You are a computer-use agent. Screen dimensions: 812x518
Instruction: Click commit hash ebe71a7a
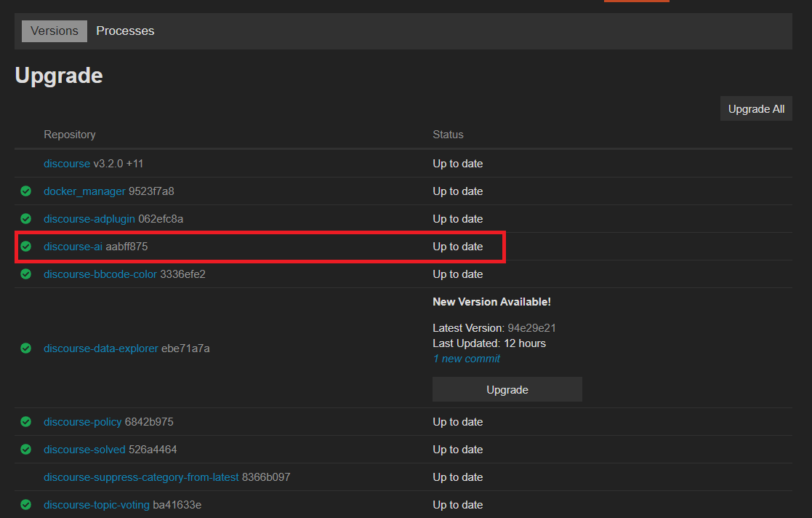(x=185, y=348)
